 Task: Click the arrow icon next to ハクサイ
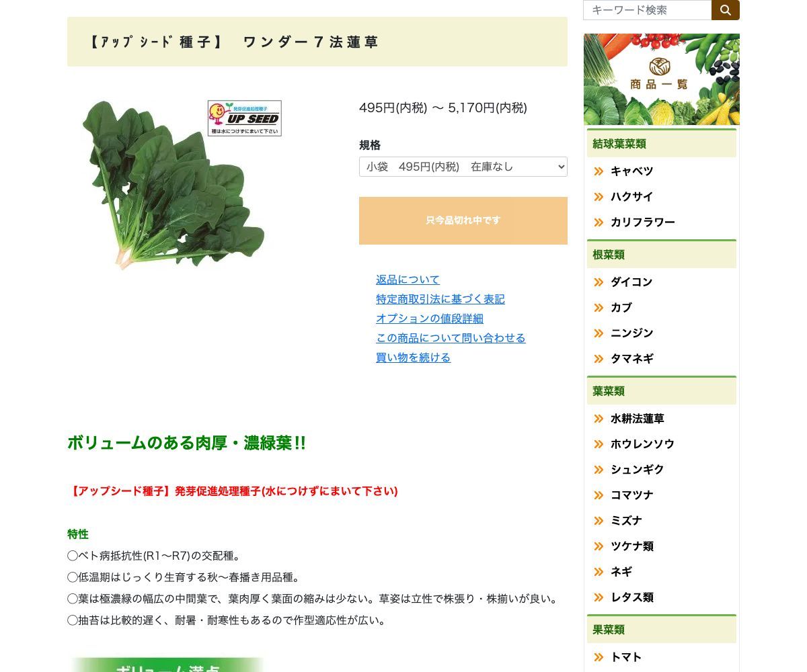pyautogui.click(x=599, y=197)
